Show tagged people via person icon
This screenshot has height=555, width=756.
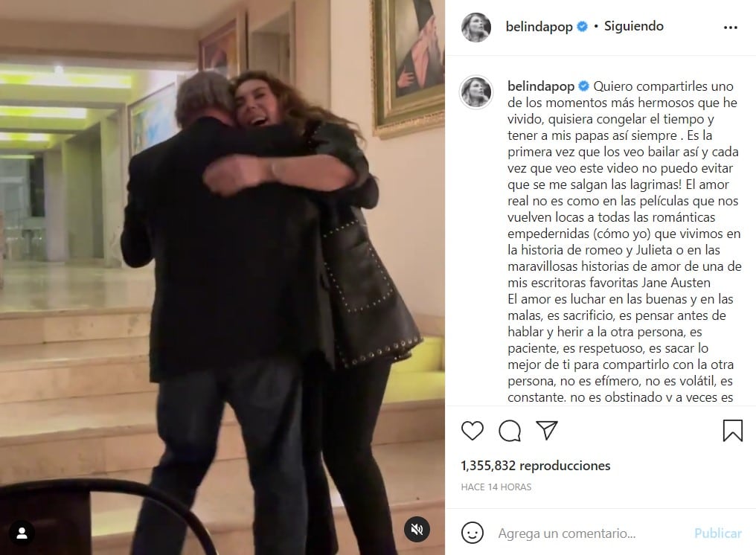point(22,533)
